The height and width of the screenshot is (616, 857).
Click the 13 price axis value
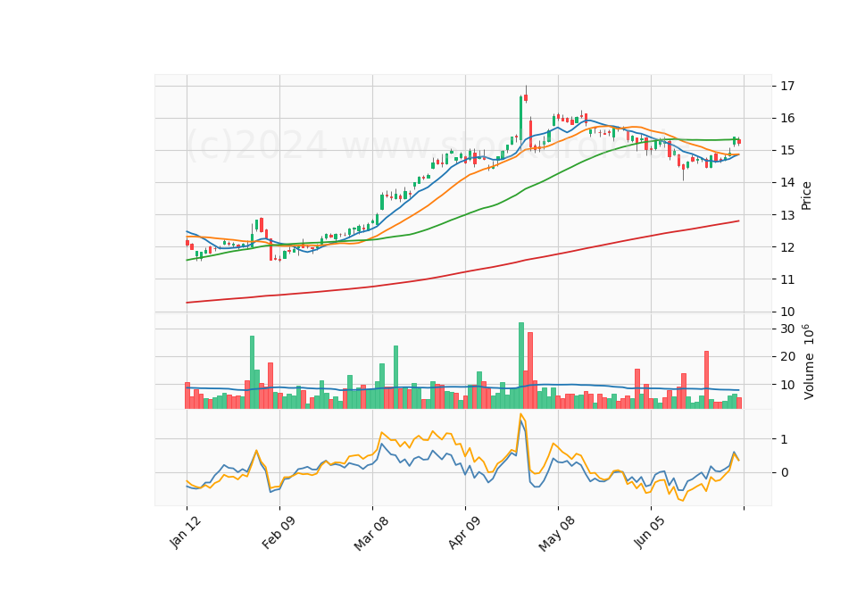(787, 215)
